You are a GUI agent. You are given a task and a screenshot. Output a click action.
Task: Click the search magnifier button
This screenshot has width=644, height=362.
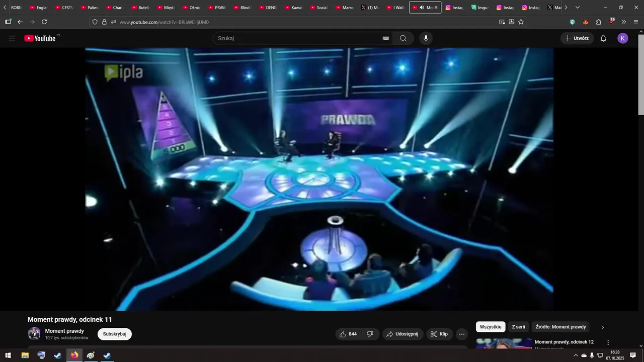pos(403,38)
